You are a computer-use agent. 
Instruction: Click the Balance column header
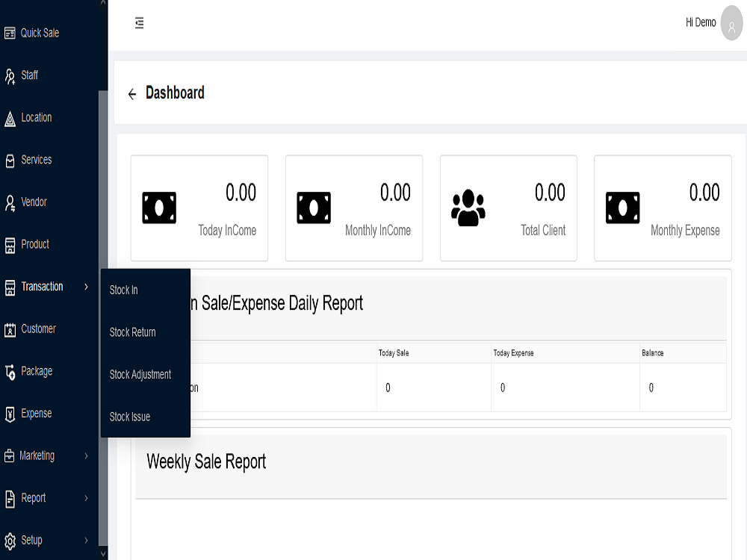(653, 353)
